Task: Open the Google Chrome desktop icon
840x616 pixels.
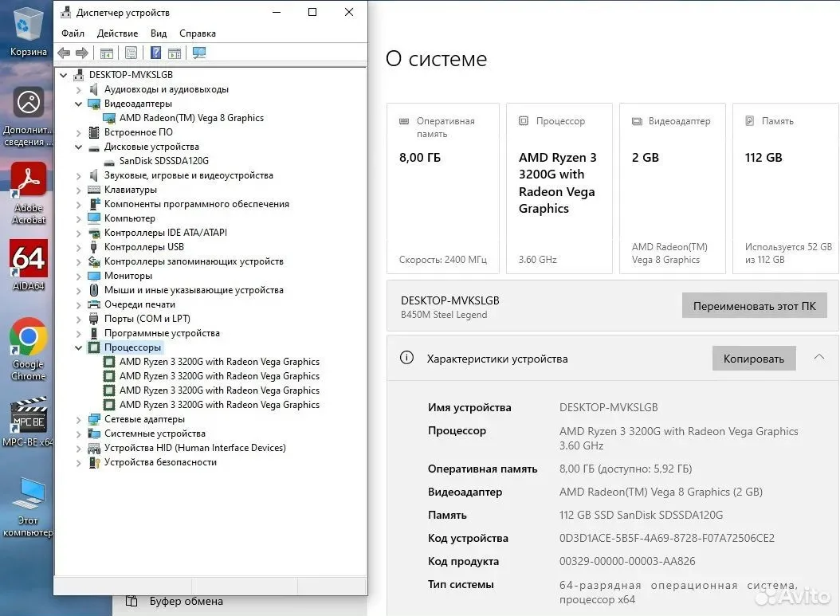Action: (x=29, y=349)
